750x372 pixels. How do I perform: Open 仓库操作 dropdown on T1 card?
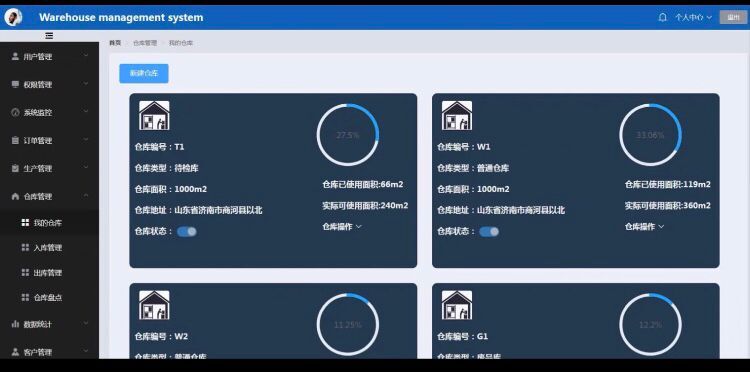(x=342, y=227)
